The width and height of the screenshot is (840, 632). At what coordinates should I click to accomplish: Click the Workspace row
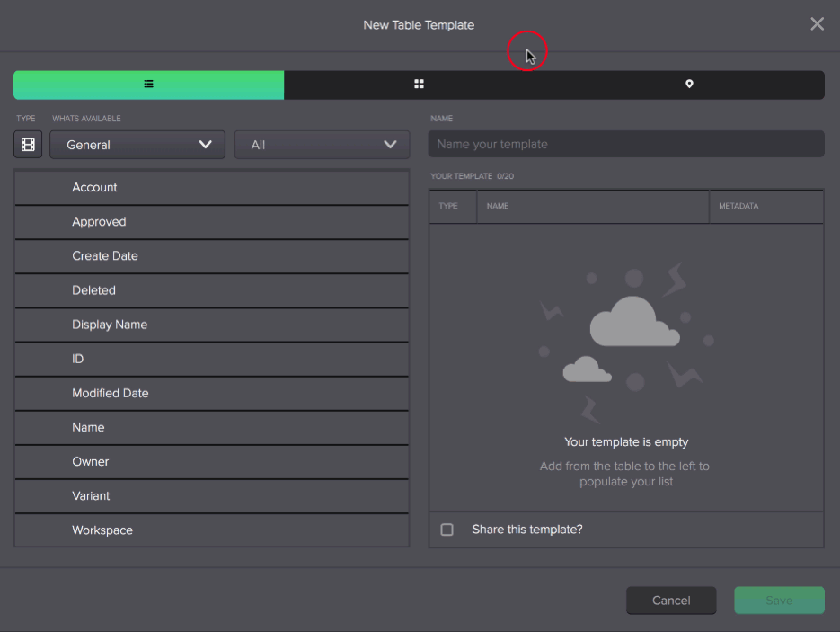[212, 530]
